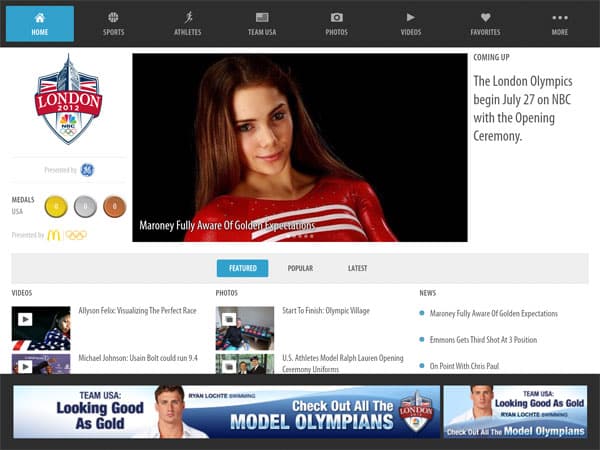Open the Photos camera icon

[x=337, y=17]
